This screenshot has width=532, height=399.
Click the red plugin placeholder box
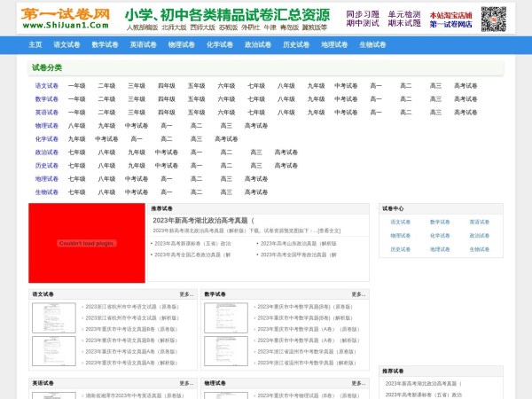point(86,242)
